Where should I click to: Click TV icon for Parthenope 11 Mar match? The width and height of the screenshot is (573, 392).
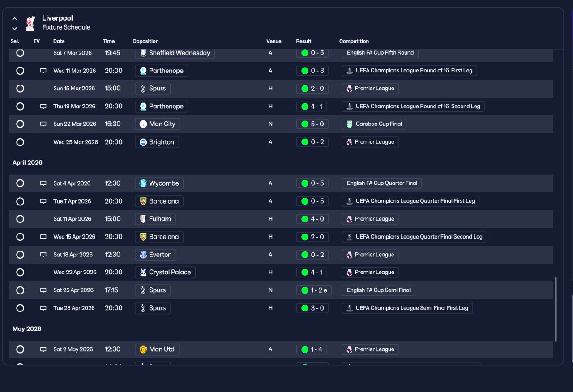pos(43,71)
